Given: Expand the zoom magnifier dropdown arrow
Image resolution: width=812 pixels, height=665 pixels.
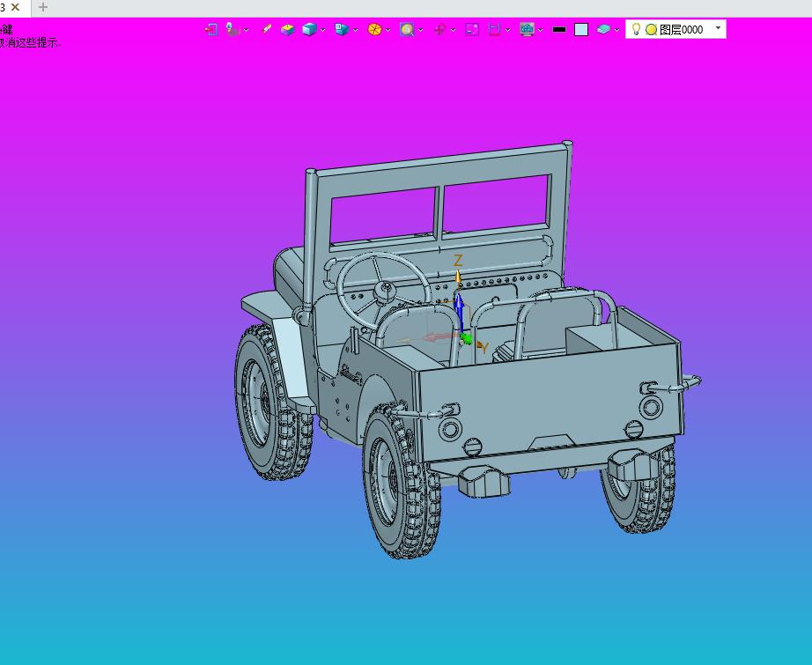Looking at the screenshot, I should tap(420, 30).
